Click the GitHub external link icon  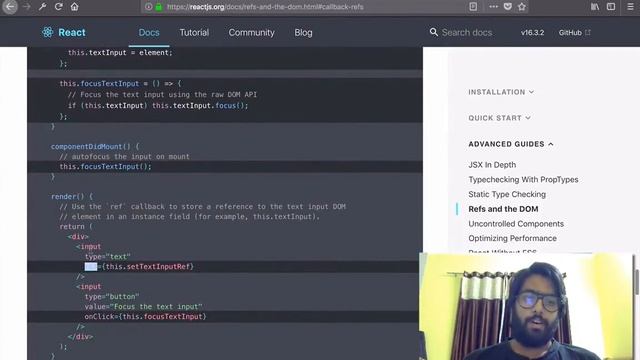pos(588,32)
